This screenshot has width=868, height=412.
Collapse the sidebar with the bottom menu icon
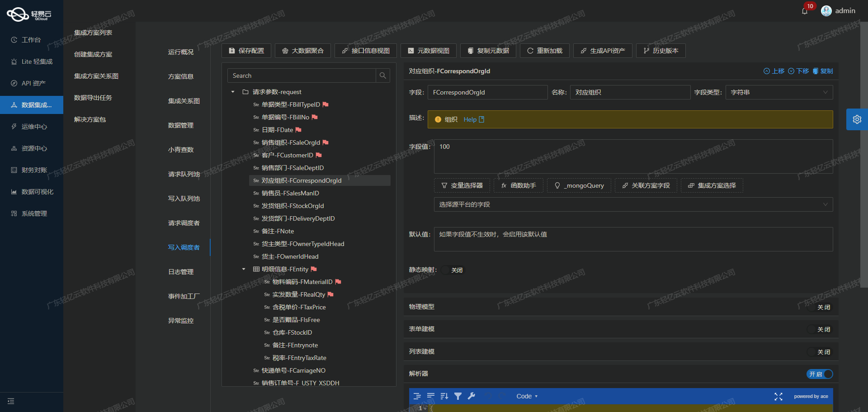pos(11,401)
